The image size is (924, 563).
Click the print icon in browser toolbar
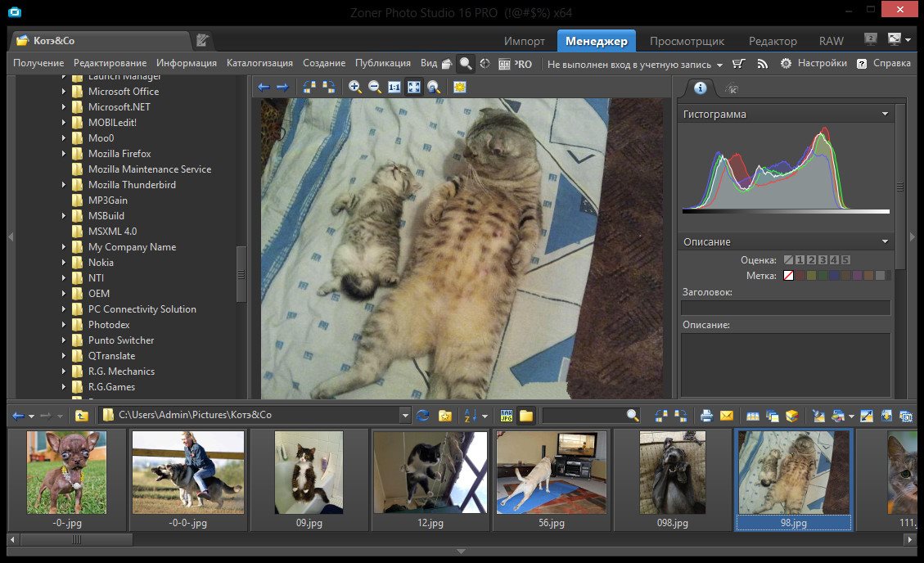(x=707, y=416)
